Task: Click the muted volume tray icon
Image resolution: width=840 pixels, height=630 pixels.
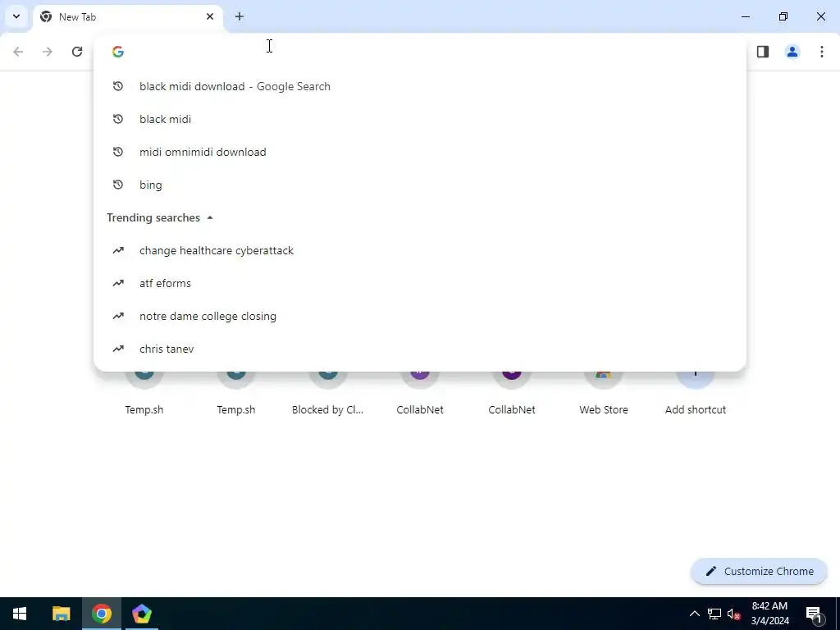Action: coord(734,614)
